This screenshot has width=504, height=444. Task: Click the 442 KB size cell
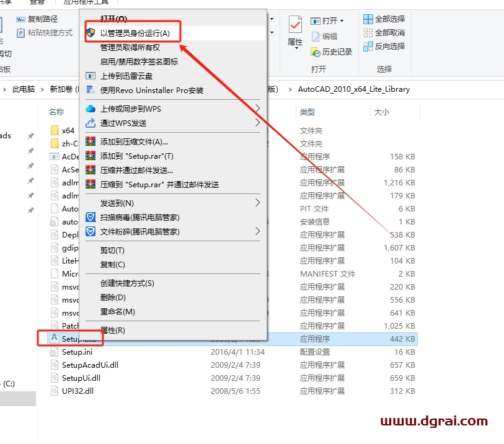(x=402, y=339)
